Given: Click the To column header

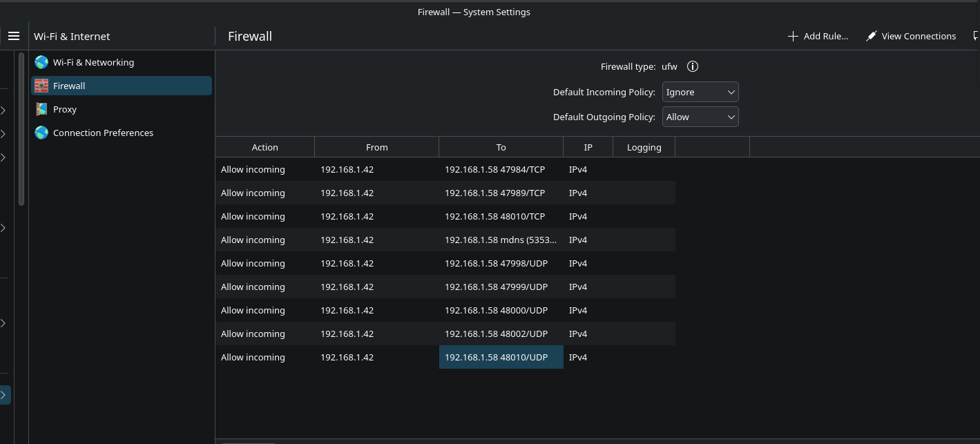Looking at the screenshot, I should pyautogui.click(x=501, y=147).
